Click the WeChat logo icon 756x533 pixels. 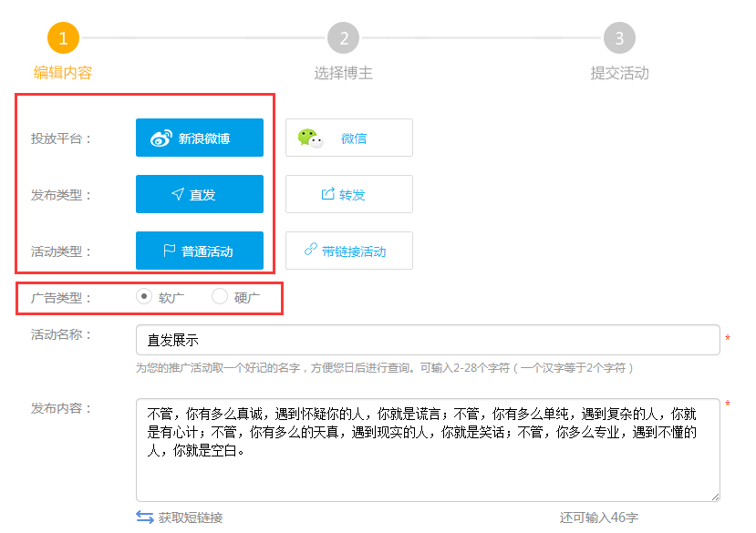[x=310, y=138]
